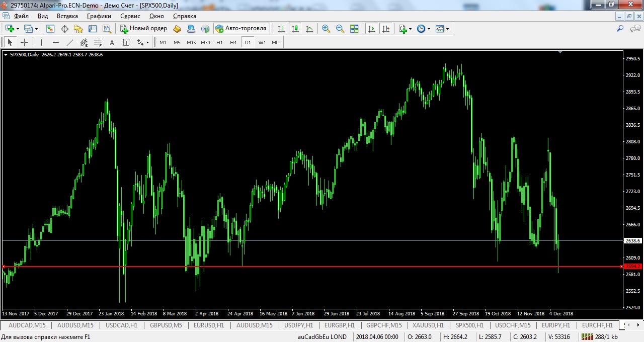
Task: Open the Profiles icon in the toolbar
Action: click(x=28, y=29)
